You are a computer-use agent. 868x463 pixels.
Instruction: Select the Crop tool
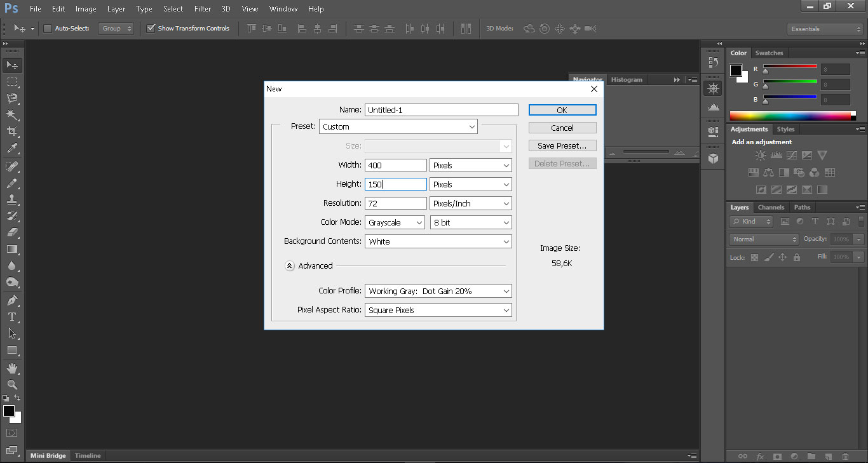[12, 131]
